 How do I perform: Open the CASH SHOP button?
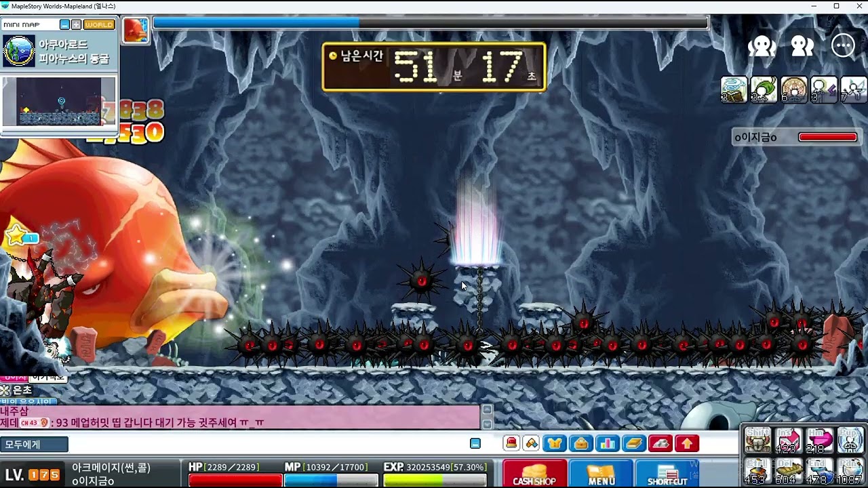tap(534, 474)
